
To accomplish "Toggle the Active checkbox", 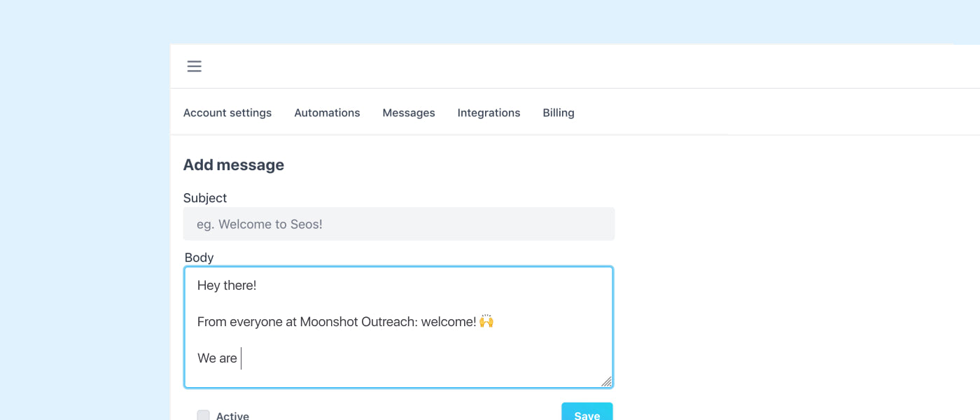I will [x=203, y=415].
